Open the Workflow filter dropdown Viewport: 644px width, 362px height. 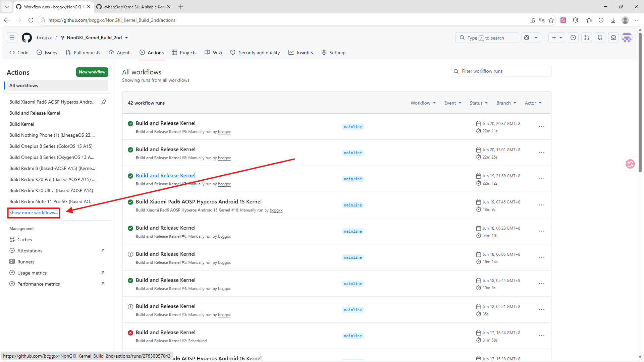click(423, 103)
